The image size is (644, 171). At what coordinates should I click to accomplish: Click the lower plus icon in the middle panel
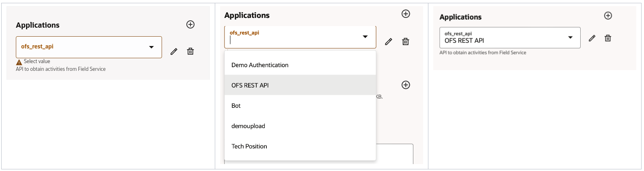click(x=406, y=85)
